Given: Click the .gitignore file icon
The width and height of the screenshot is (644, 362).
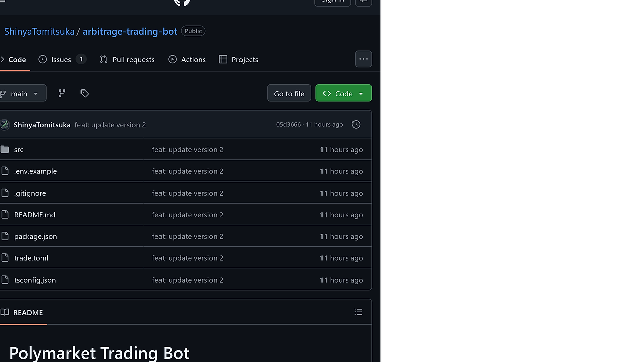Looking at the screenshot, I should click(5, 193).
